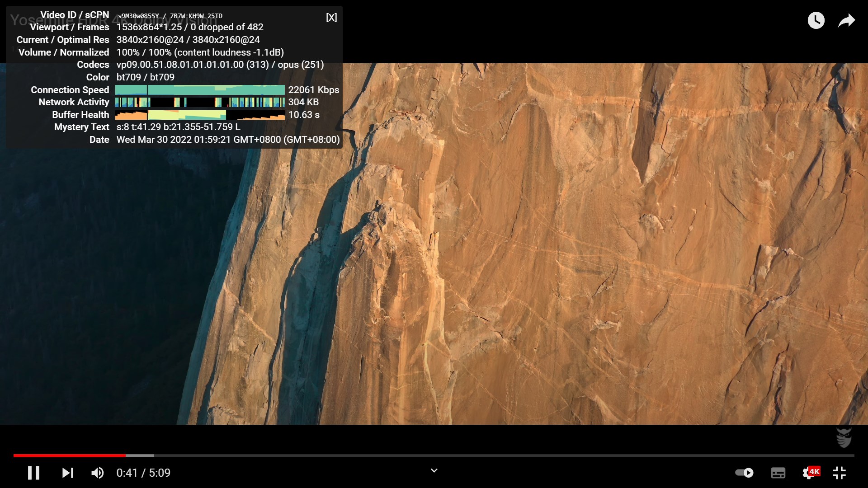The width and height of the screenshot is (868, 488).
Task: Seek to the middle of the progress bar
Action: tap(434, 455)
